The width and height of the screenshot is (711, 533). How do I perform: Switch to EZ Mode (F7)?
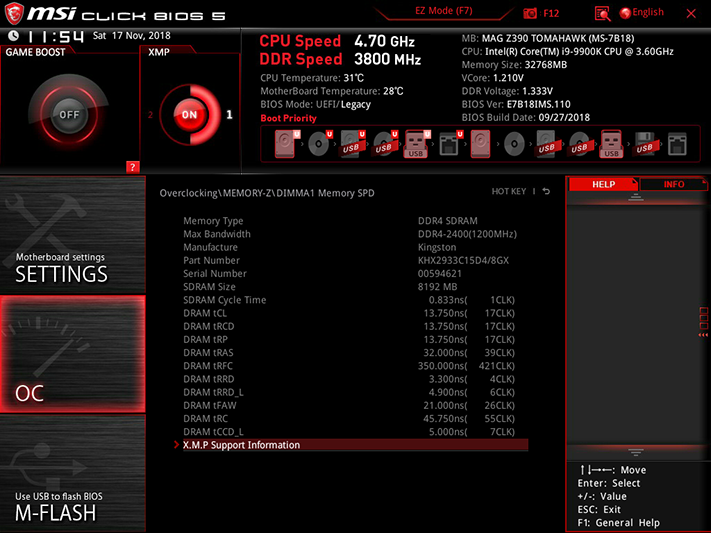tap(443, 11)
